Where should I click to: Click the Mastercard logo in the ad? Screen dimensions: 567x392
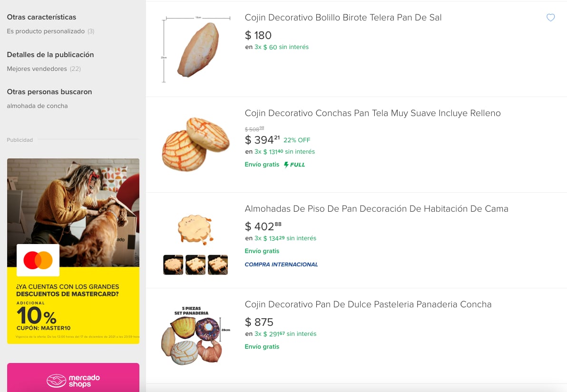38,260
